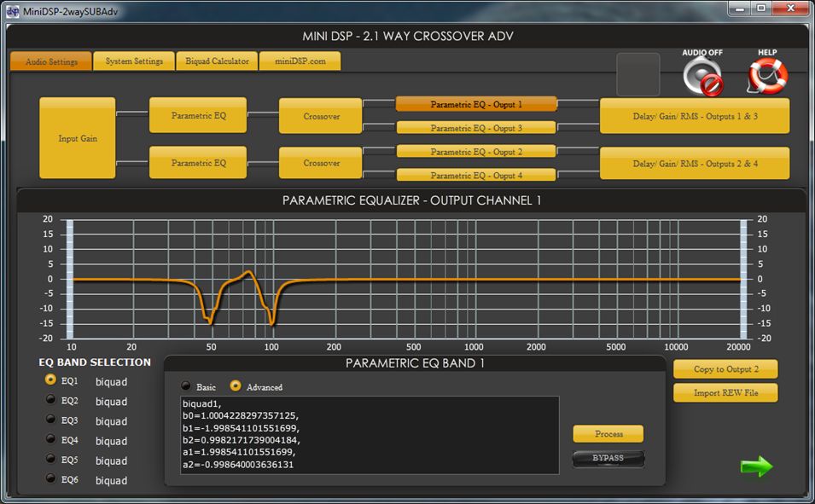Screen dimensions: 815x504
Task: Select EQ5 band radio button
Action: point(50,458)
